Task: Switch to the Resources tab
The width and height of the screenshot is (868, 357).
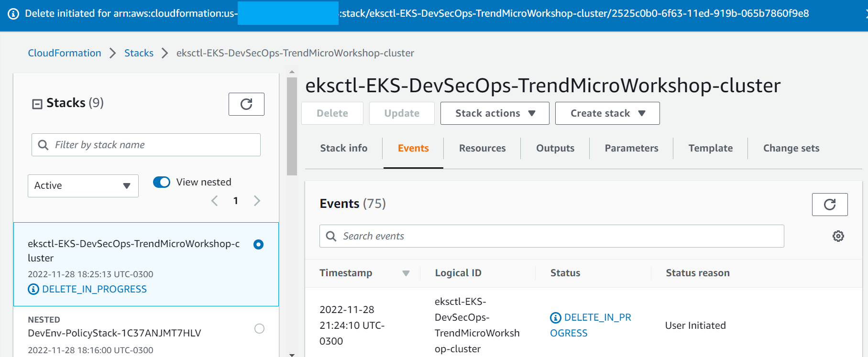Action: (x=482, y=148)
